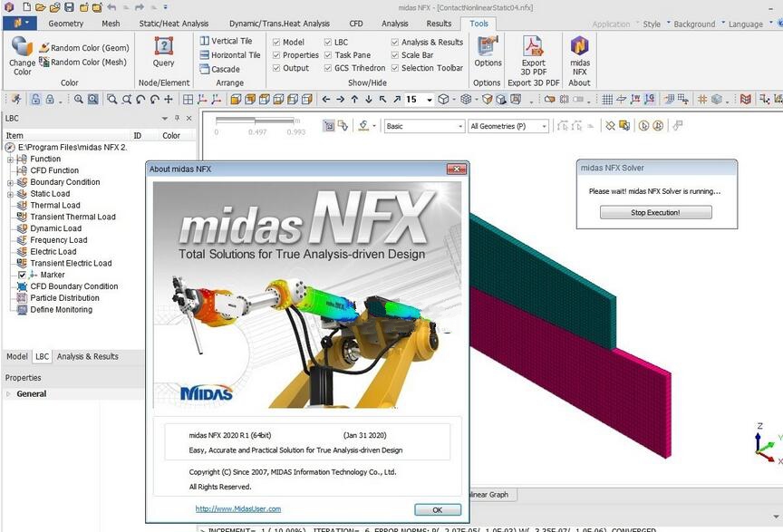Viewport: 783px width, 532px height.
Task: Open the Language menu
Action: (x=746, y=24)
